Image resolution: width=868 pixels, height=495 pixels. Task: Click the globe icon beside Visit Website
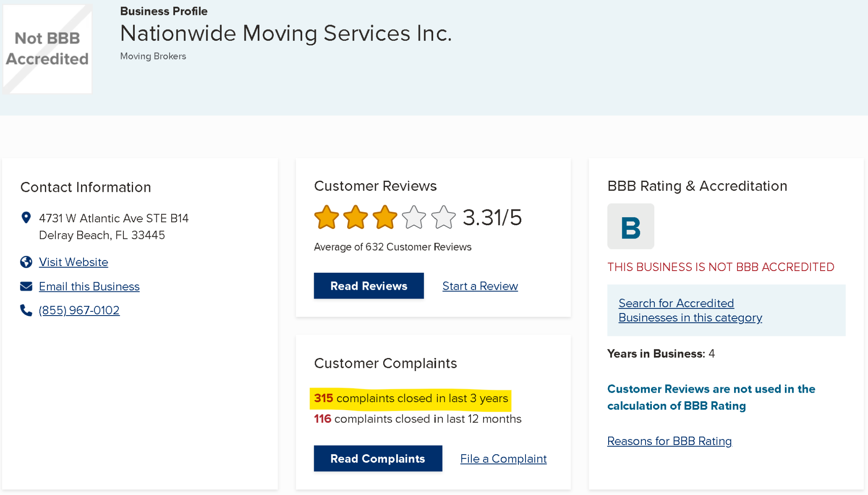click(x=26, y=262)
